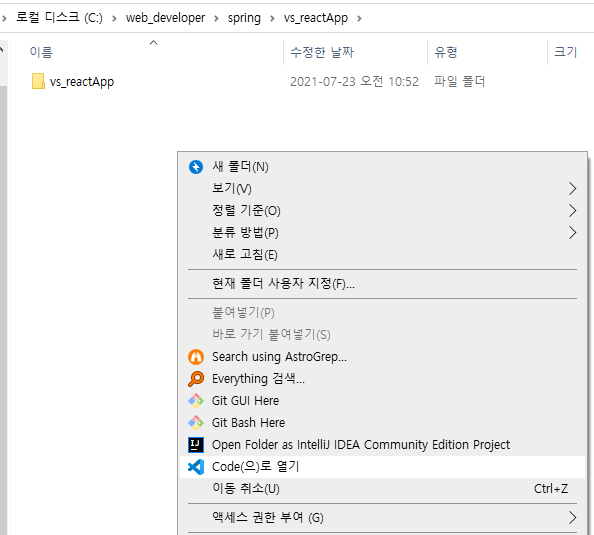Open Folder as IntelliJ IDEA Community Edition Project
594x535 pixels.
pyautogui.click(x=383, y=445)
